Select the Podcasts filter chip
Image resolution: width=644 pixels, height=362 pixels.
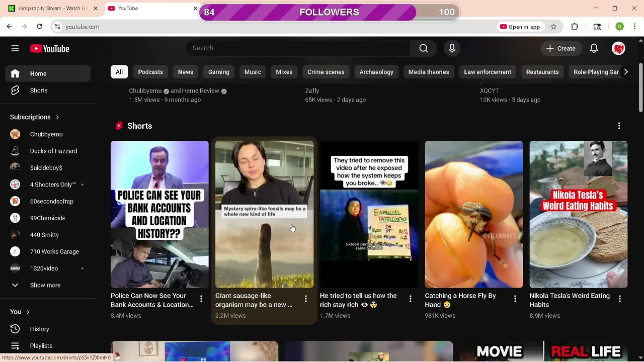(150, 72)
